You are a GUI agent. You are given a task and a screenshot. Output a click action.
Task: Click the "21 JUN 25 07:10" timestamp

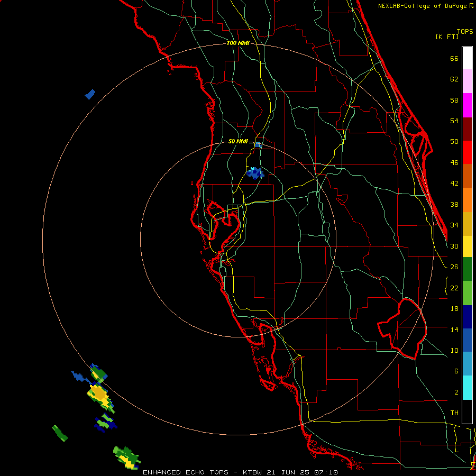pos(302,472)
